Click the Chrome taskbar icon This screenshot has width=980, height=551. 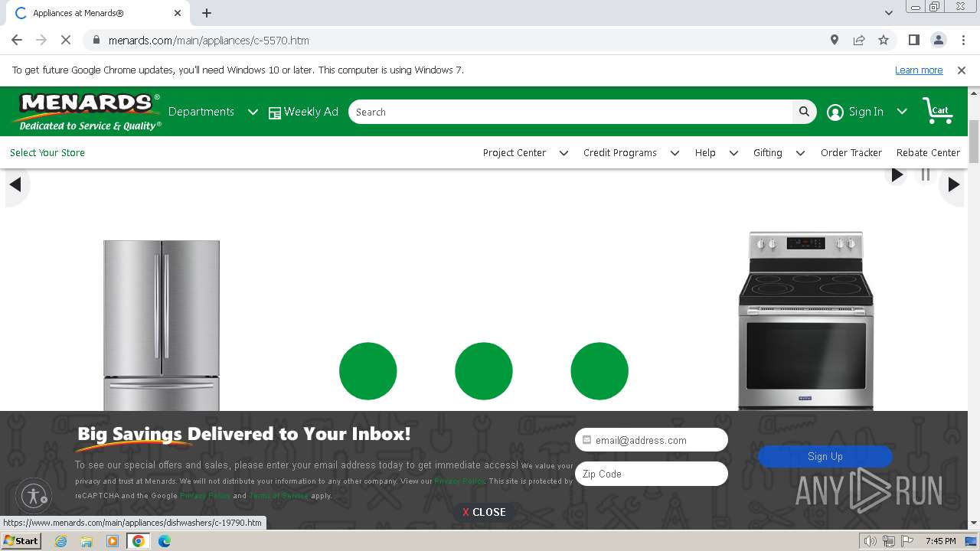139,541
